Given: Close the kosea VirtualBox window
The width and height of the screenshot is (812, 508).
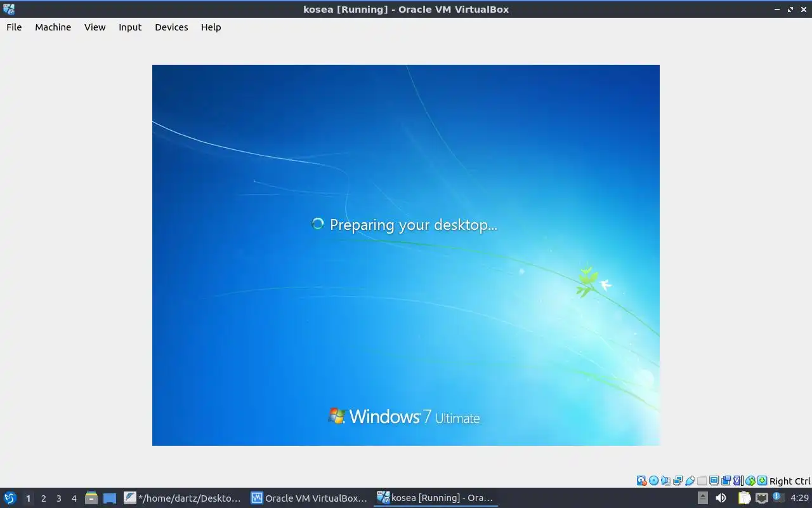Looking at the screenshot, I should click(803, 10).
